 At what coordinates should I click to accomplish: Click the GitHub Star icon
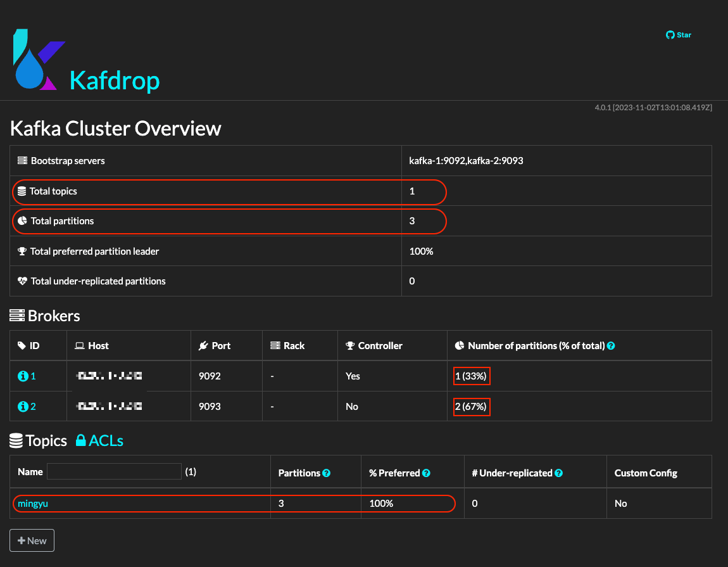[x=670, y=35]
